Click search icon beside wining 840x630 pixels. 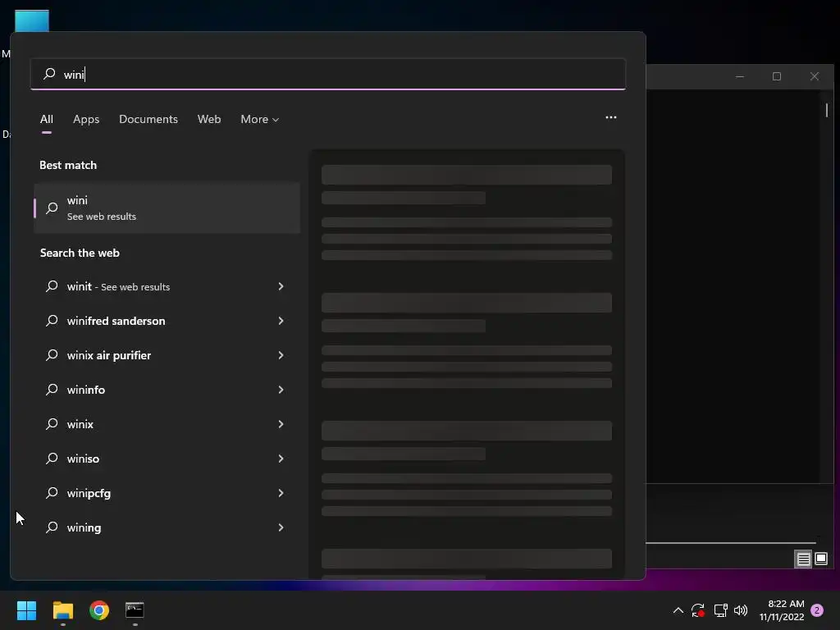click(52, 527)
